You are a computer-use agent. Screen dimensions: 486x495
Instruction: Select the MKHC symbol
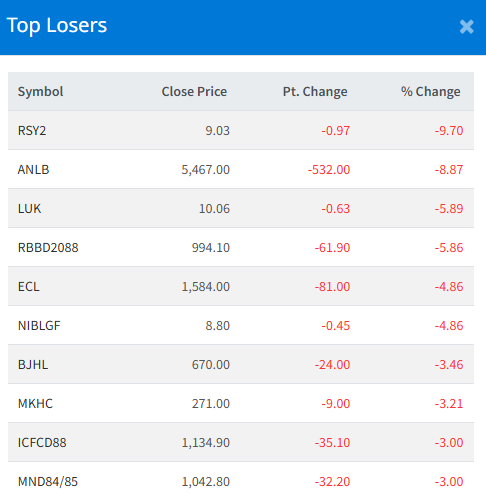pos(35,404)
